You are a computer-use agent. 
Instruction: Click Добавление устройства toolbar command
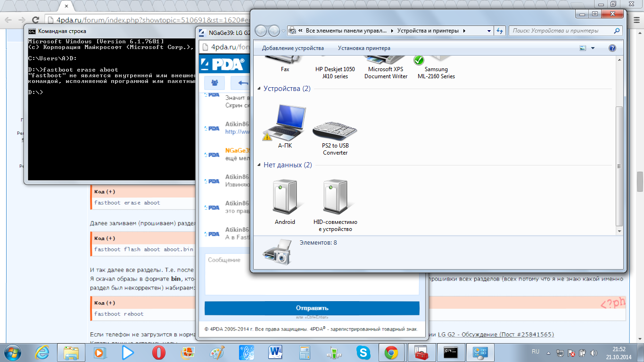coord(293,48)
